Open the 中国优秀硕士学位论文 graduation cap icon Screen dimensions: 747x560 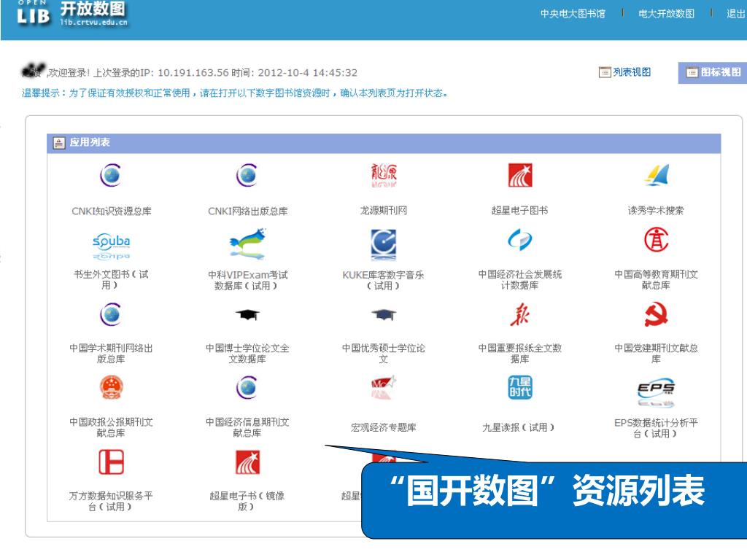pyautogui.click(x=384, y=315)
